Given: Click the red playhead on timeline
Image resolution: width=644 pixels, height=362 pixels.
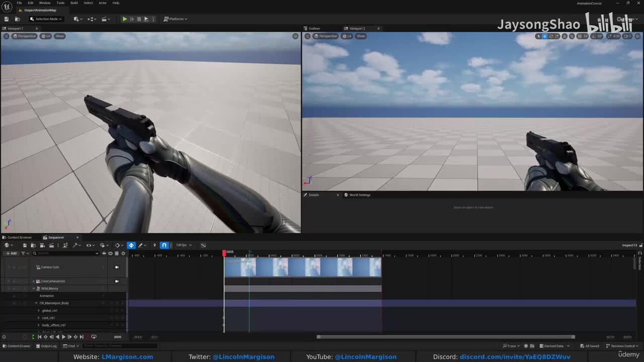Looking at the screenshot, I should click(224, 252).
